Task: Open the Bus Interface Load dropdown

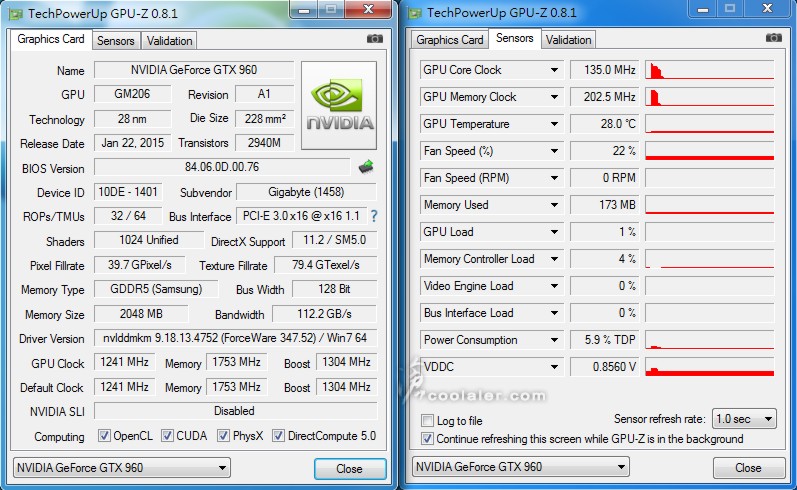Action: click(x=554, y=313)
